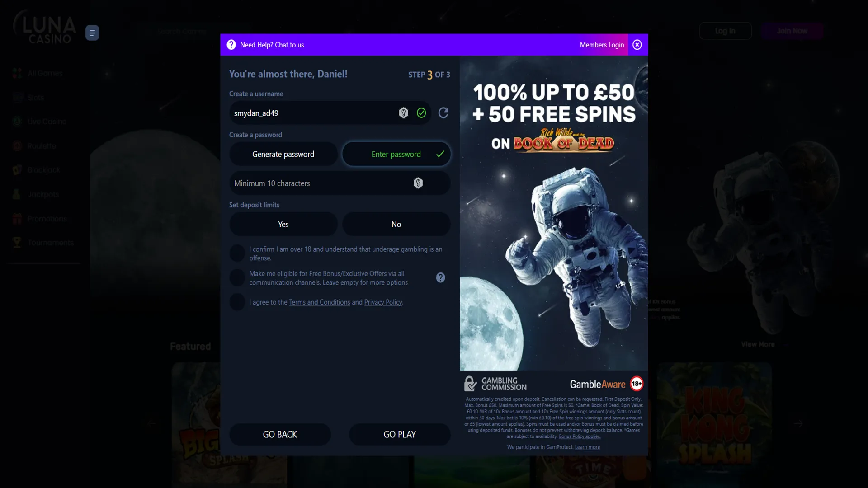
Task: Agree to Terms and Conditions checkbox
Action: pyautogui.click(x=237, y=302)
